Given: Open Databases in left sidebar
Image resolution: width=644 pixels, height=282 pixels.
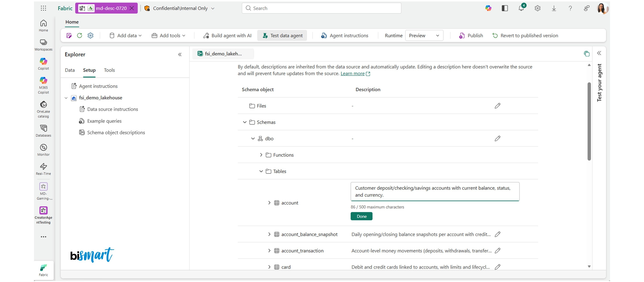Looking at the screenshot, I should pyautogui.click(x=43, y=131).
